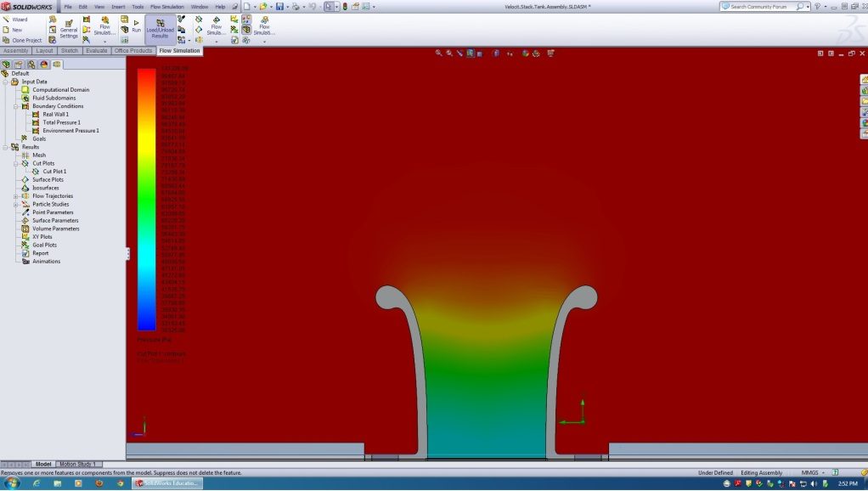The height and width of the screenshot is (491, 868).
Task: Switch to the Sketch ribbon tab
Action: tap(69, 50)
